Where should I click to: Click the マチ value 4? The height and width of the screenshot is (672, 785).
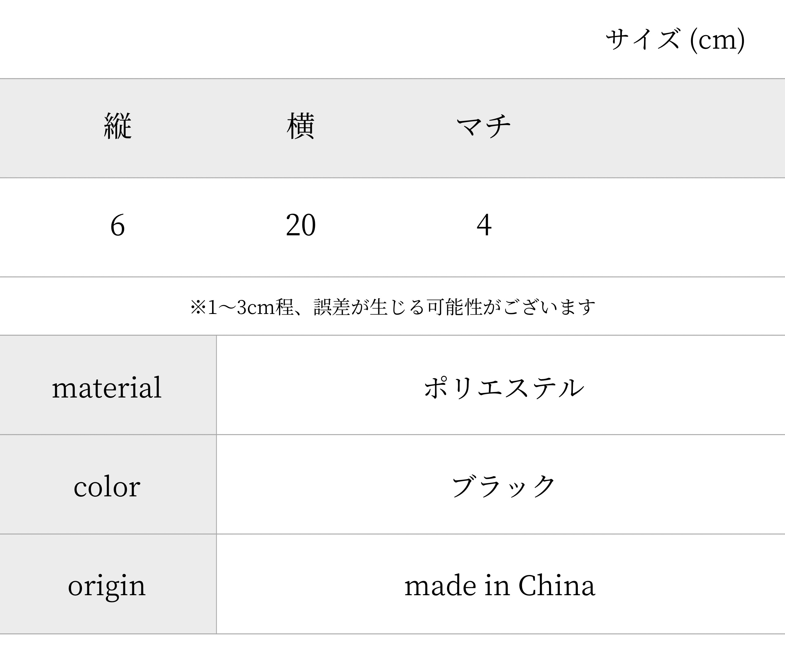pyautogui.click(x=484, y=226)
